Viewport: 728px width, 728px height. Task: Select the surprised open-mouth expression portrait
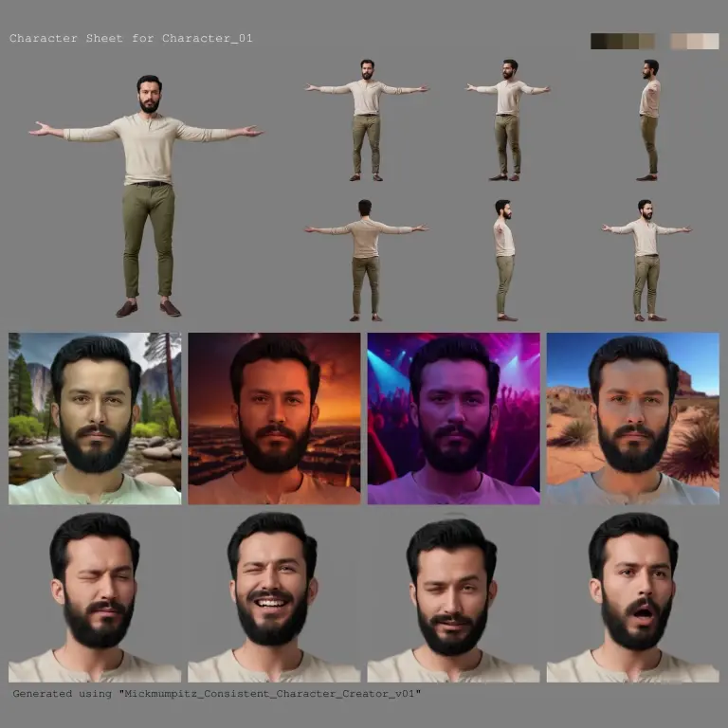[632, 597]
